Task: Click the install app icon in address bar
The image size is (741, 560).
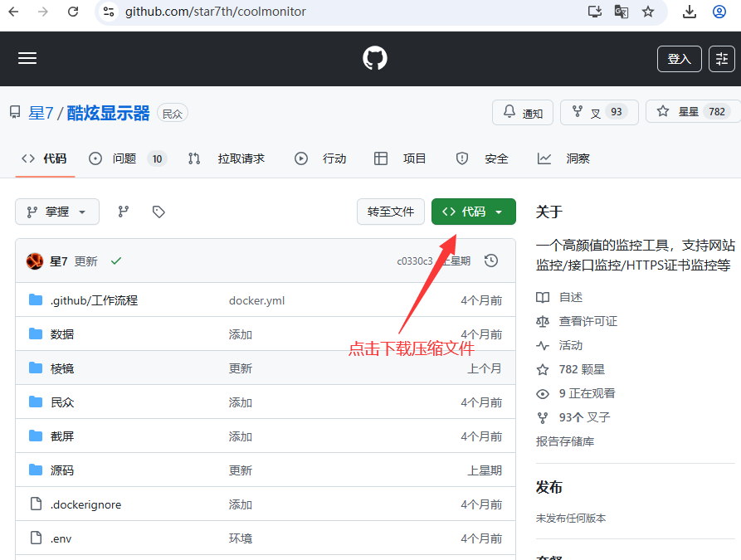Action: 594,12
